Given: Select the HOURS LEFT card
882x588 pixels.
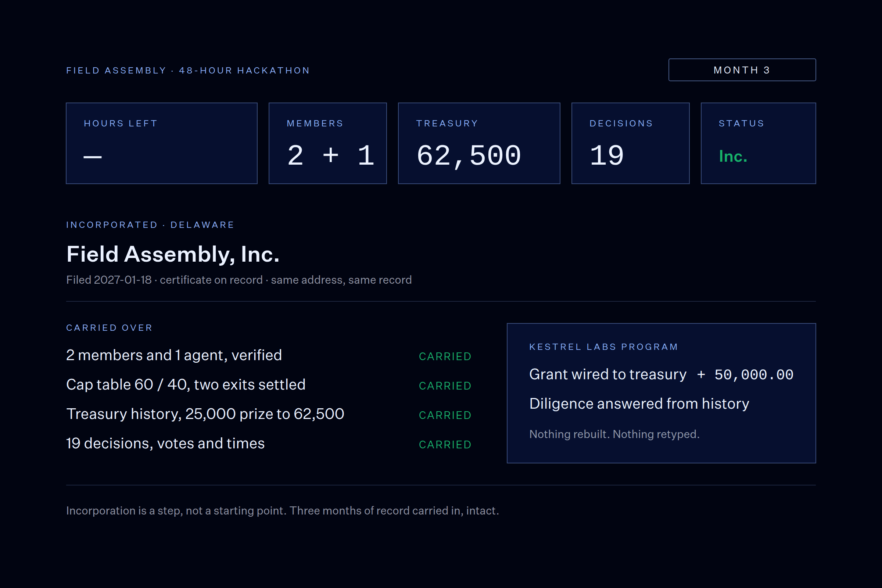Looking at the screenshot, I should [x=162, y=143].
